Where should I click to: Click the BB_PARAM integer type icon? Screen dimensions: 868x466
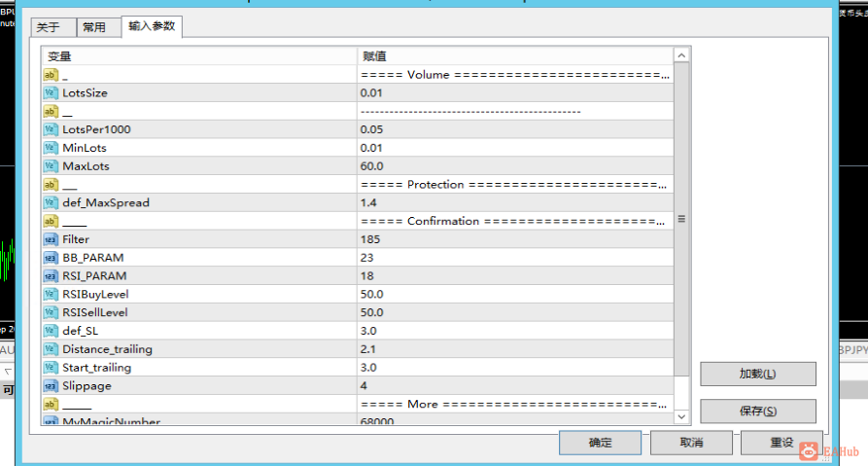[51, 258]
